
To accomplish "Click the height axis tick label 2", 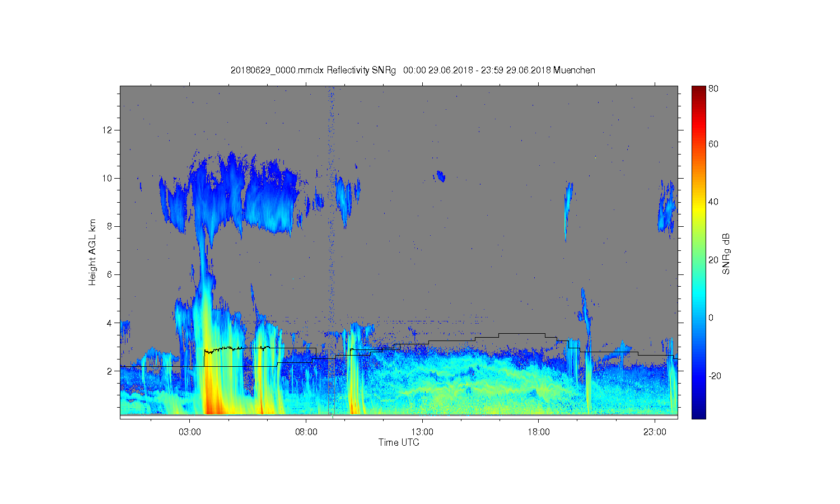I will coord(110,371).
